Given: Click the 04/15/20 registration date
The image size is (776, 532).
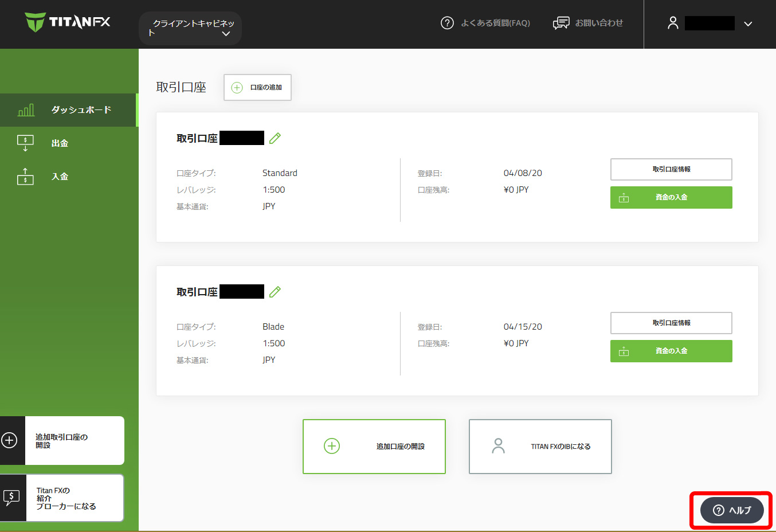Looking at the screenshot, I should click(x=523, y=327).
